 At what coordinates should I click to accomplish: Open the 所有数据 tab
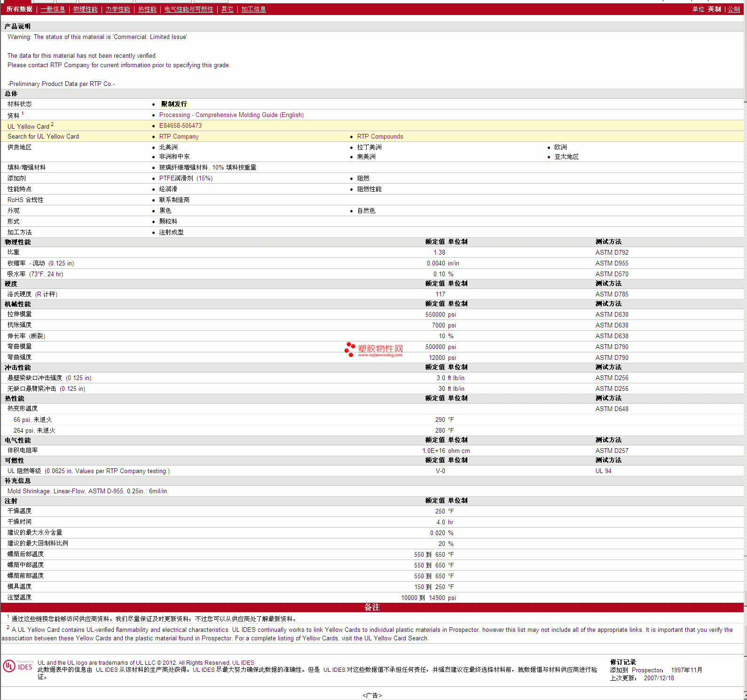(19, 9)
